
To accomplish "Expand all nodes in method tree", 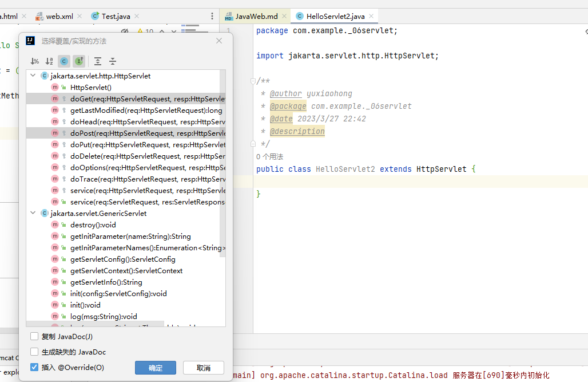I will pyautogui.click(x=98, y=61).
